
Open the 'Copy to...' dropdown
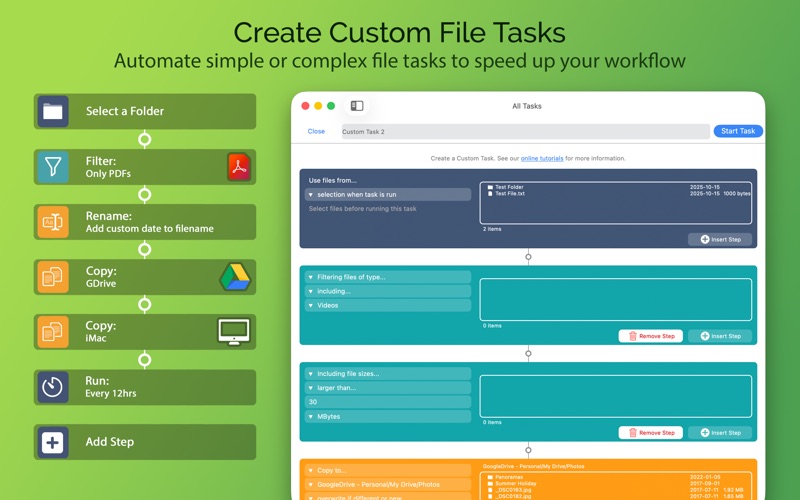(x=388, y=470)
